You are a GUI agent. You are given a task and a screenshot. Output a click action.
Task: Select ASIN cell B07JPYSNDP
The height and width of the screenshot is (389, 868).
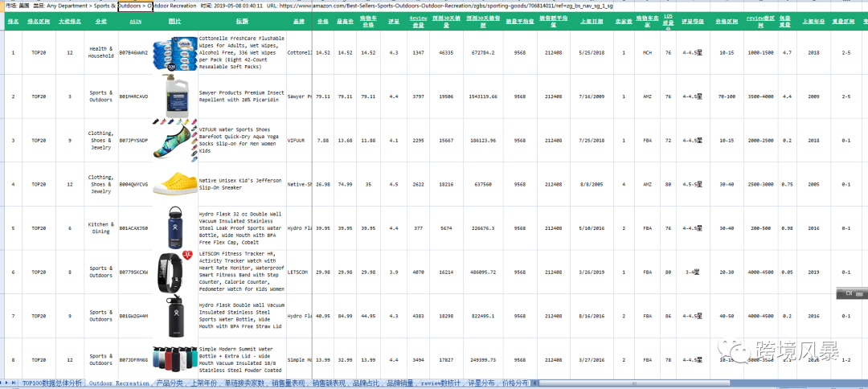(x=134, y=141)
